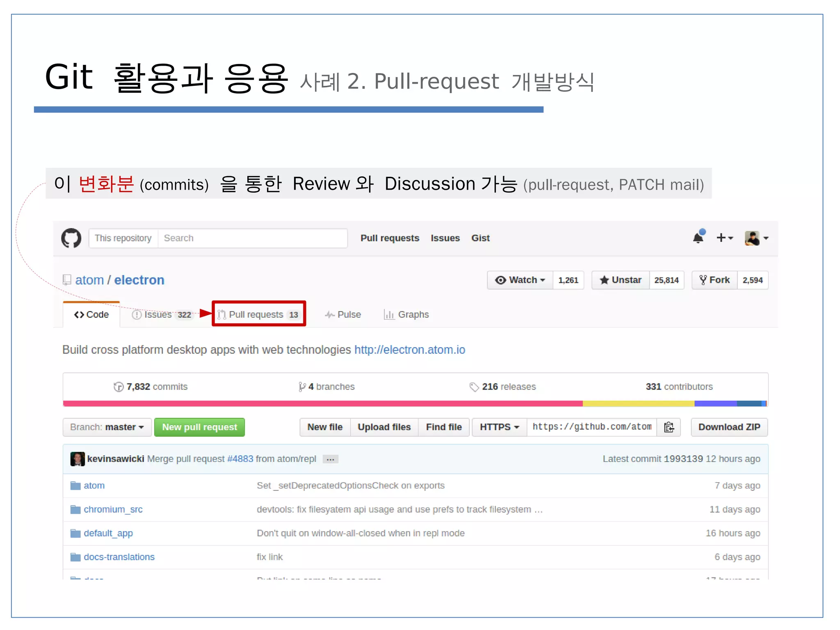Expand the HTTPS protocol dropdown
The image size is (840, 630).
[500, 427]
